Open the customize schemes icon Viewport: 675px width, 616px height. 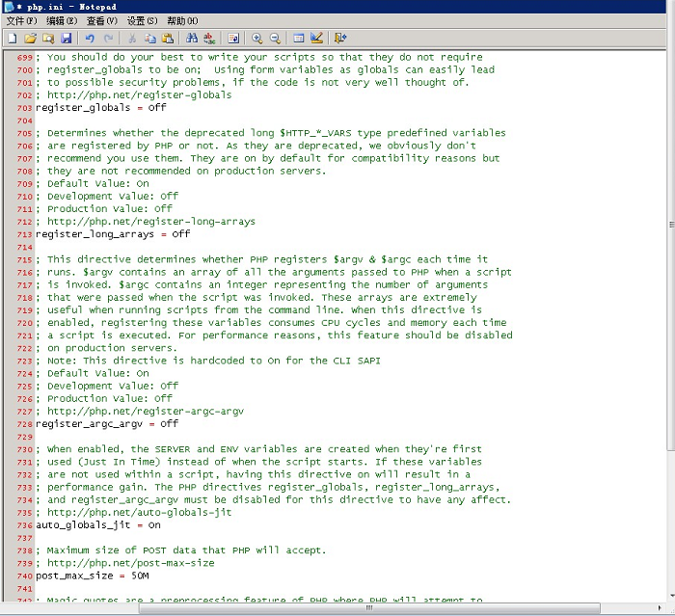click(316, 39)
